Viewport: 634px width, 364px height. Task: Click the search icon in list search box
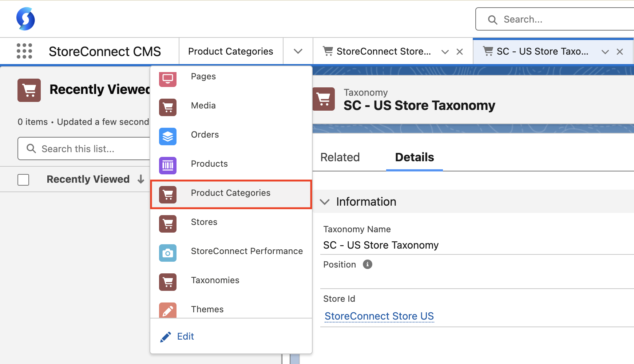tap(31, 149)
